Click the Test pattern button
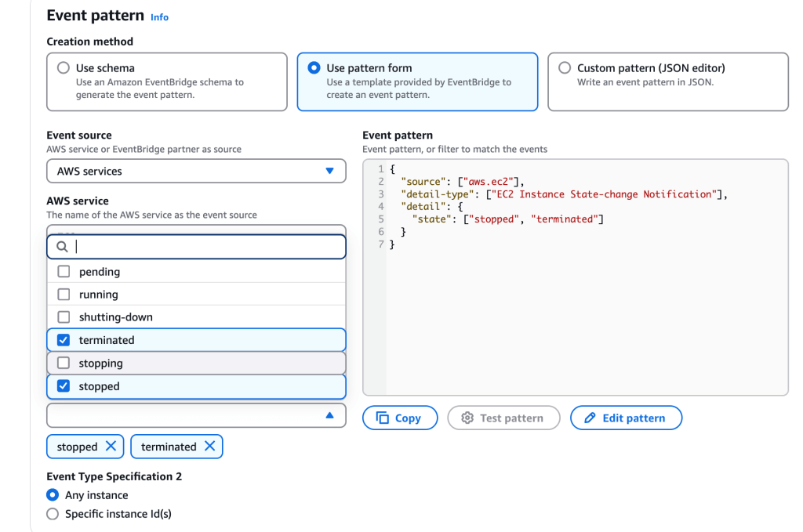 point(503,418)
